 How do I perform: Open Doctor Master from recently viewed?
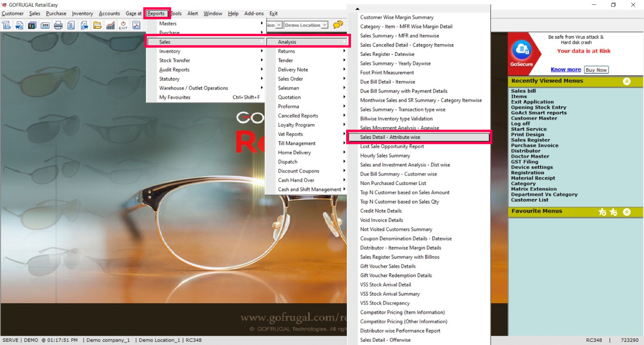point(530,156)
